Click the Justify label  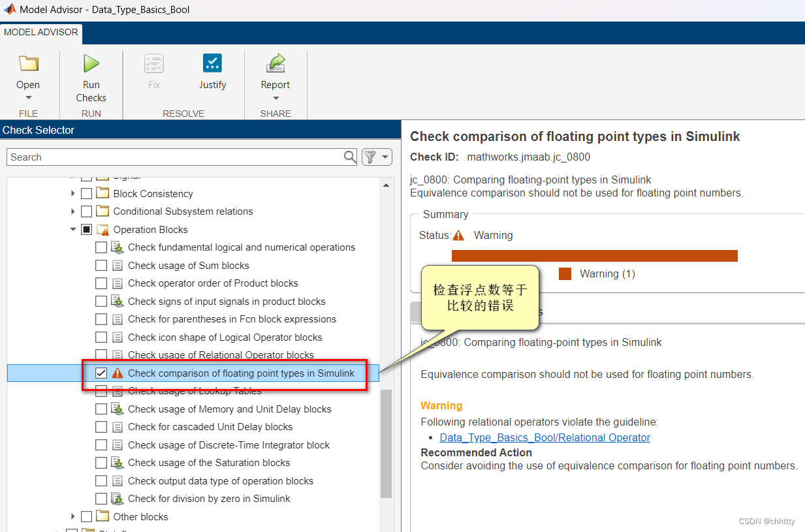click(x=212, y=85)
